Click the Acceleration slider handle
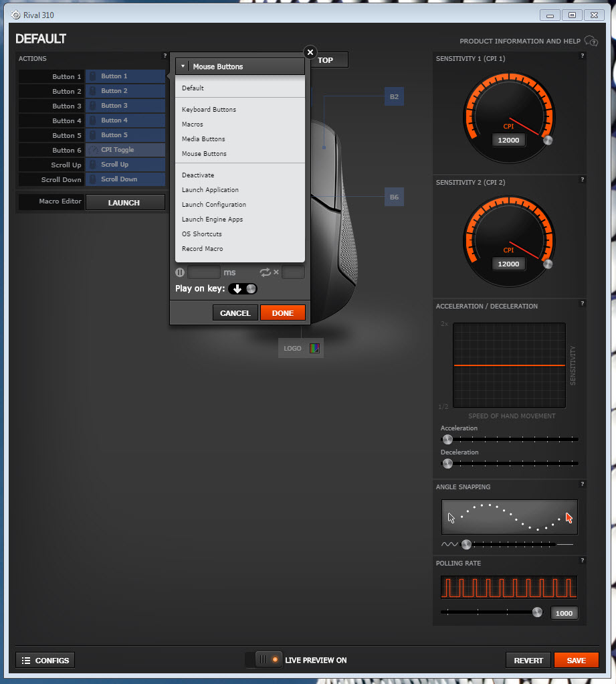The image size is (616, 684). pyautogui.click(x=447, y=439)
